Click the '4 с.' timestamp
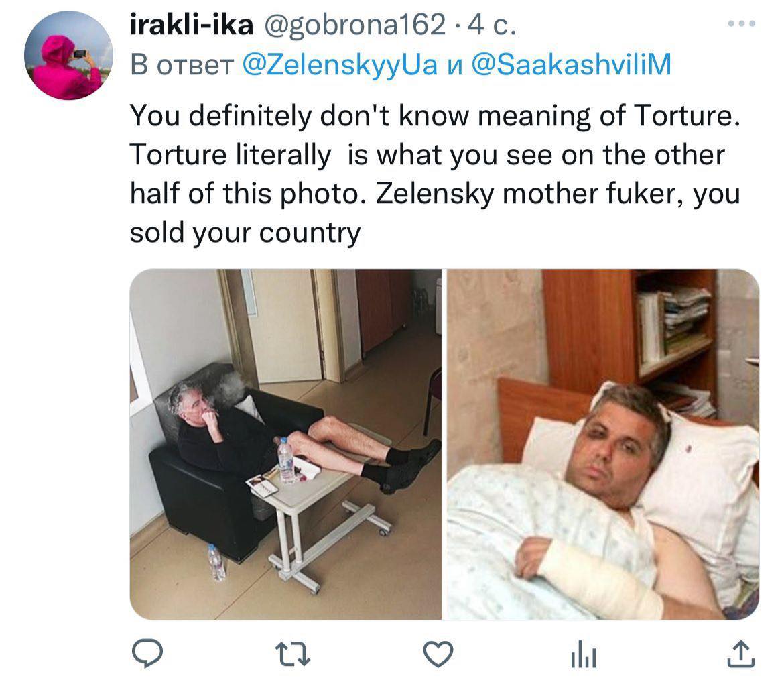Viewport: 784px width, 688px height. coord(491,25)
